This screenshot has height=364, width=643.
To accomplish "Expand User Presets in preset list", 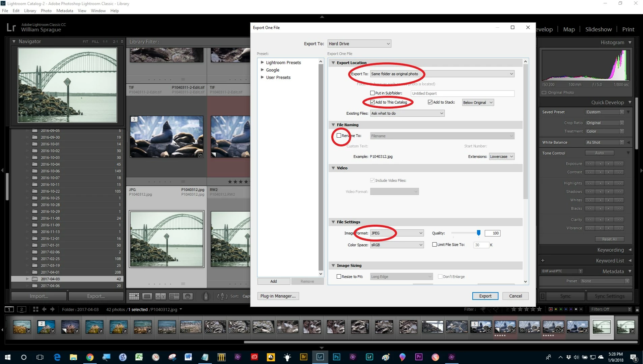I will [x=262, y=77].
